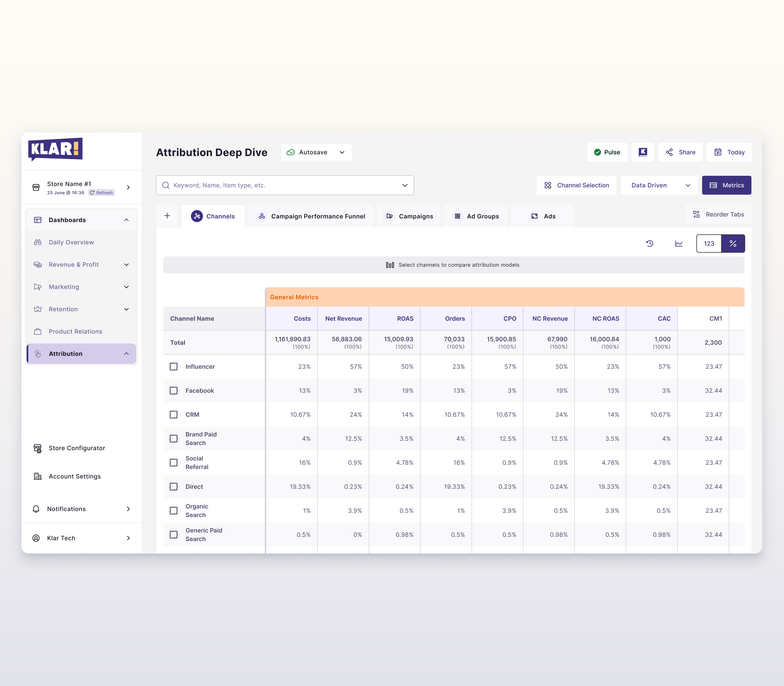Click the add new tab plus icon
The width and height of the screenshot is (784, 686).
pyautogui.click(x=168, y=215)
